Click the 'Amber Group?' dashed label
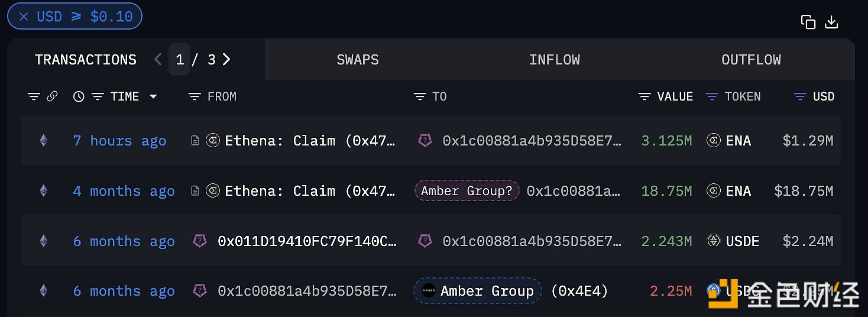Viewport: 868px width, 317px height. pos(467,191)
